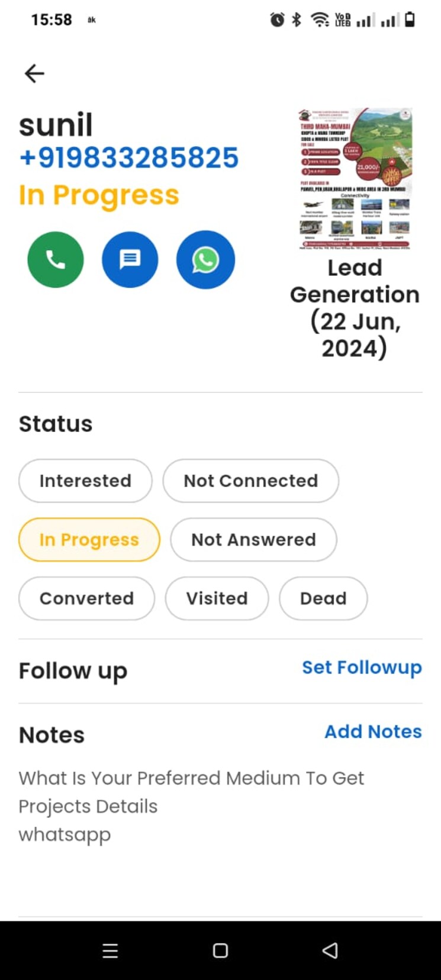This screenshot has height=980, width=441.
Task: Select Not Connected status chip
Action: tap(250, 481)
